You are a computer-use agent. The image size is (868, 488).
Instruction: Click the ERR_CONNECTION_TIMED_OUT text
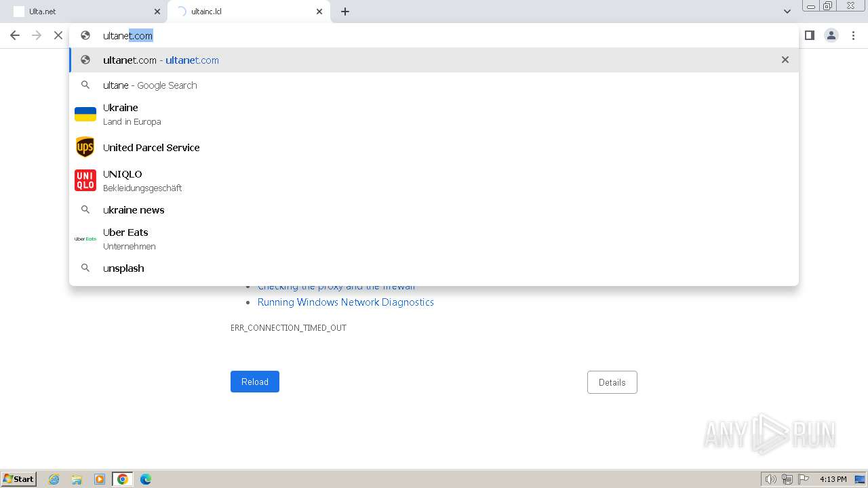(288, 328)
